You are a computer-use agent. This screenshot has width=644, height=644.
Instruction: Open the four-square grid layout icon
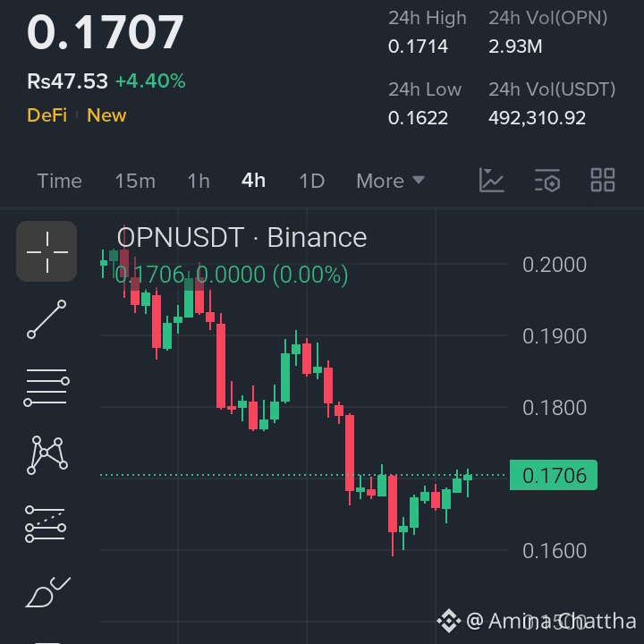click(603, 180)
